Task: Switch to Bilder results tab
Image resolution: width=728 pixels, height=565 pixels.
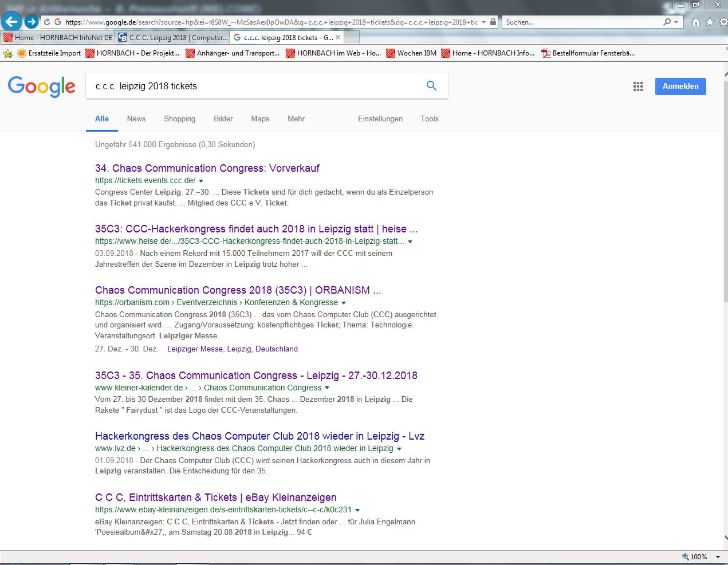Action: pyautogui.click(x=223, y=118)
